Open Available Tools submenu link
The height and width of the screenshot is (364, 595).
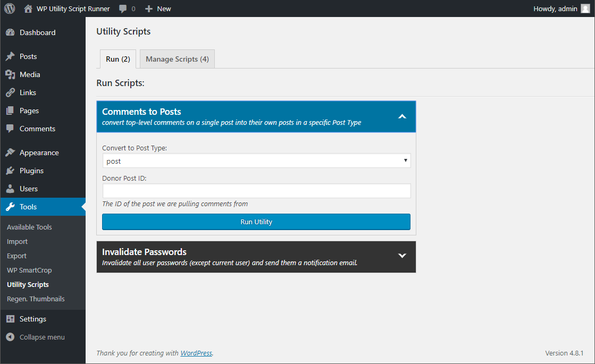click(x=29, y=227)
